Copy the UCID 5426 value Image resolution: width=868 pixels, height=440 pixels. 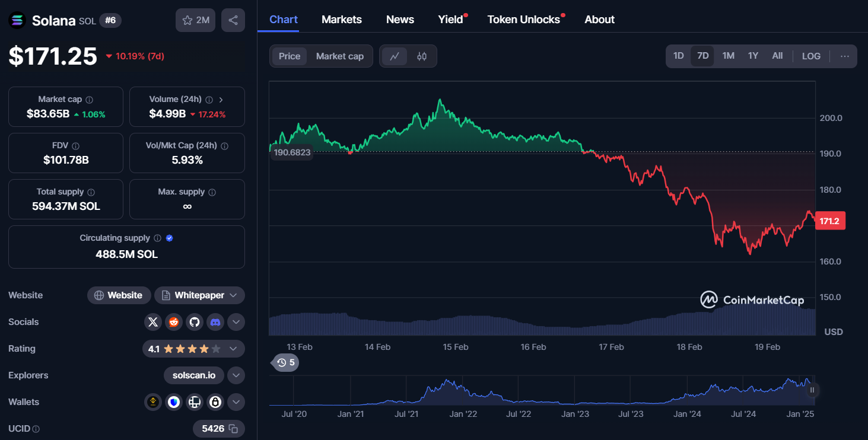(x=233, y=428)
